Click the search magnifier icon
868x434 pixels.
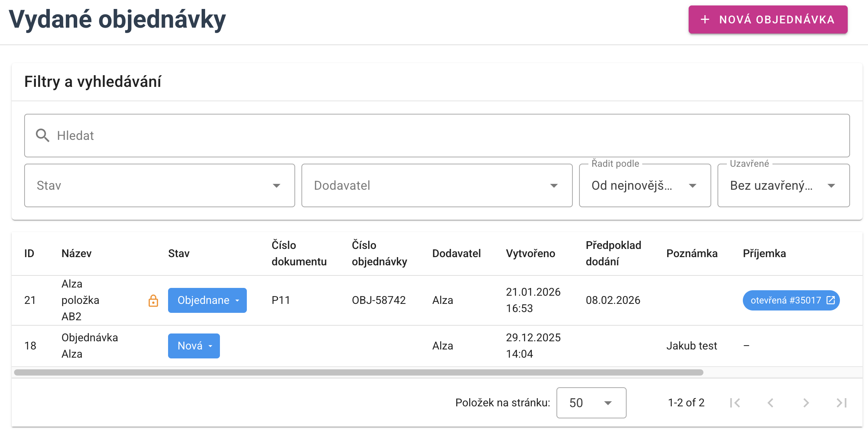(43, 136)
